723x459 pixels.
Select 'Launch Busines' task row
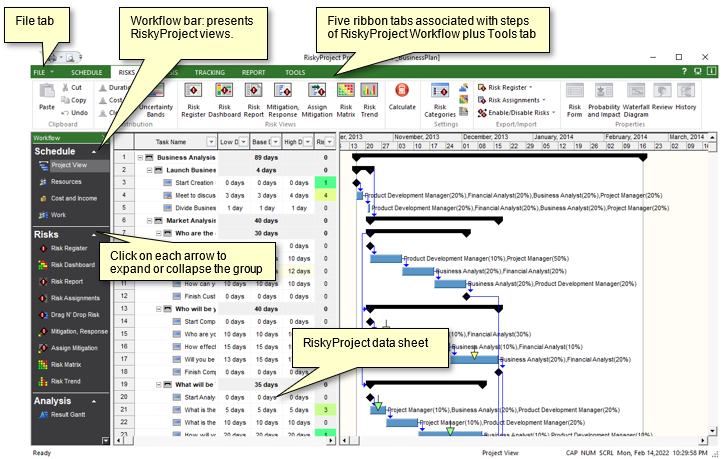tap(191, 170)
